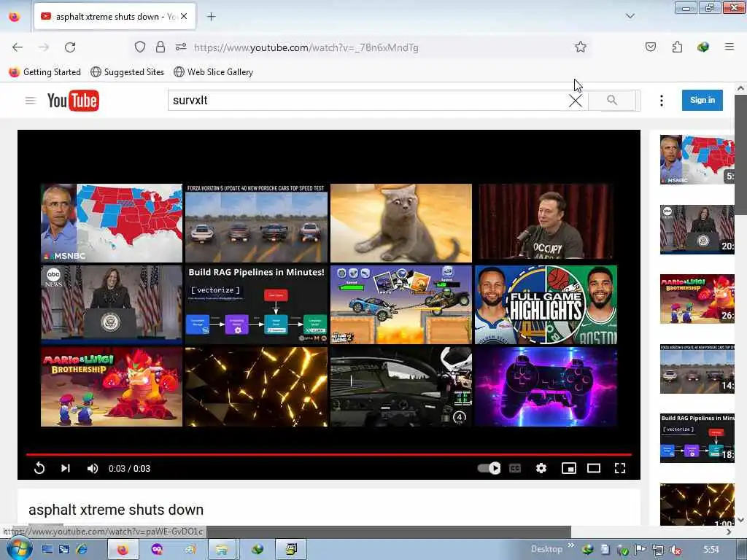
Task: Open the ABC News podium end-screen video
Action: 112,305
